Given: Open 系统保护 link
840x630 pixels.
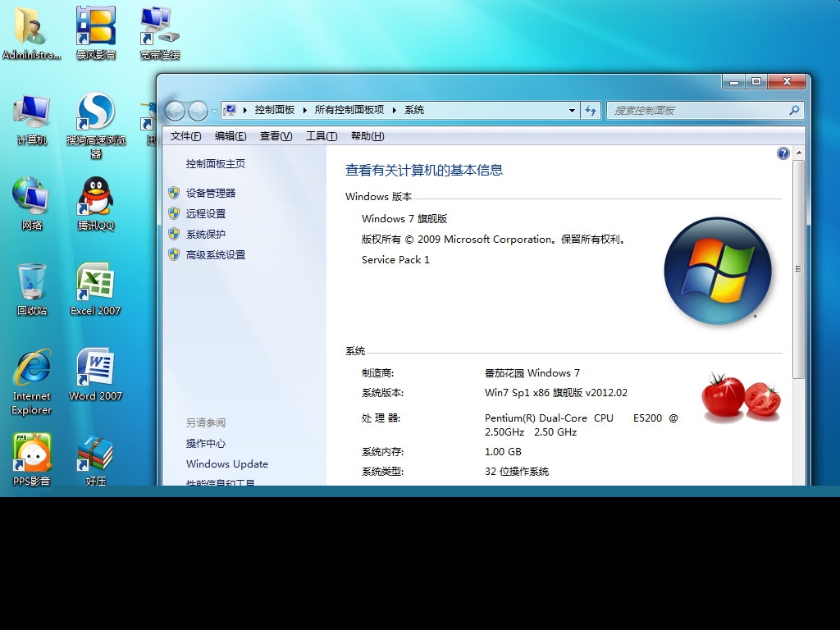Looking at the screenshot, I should pos(206,234).
